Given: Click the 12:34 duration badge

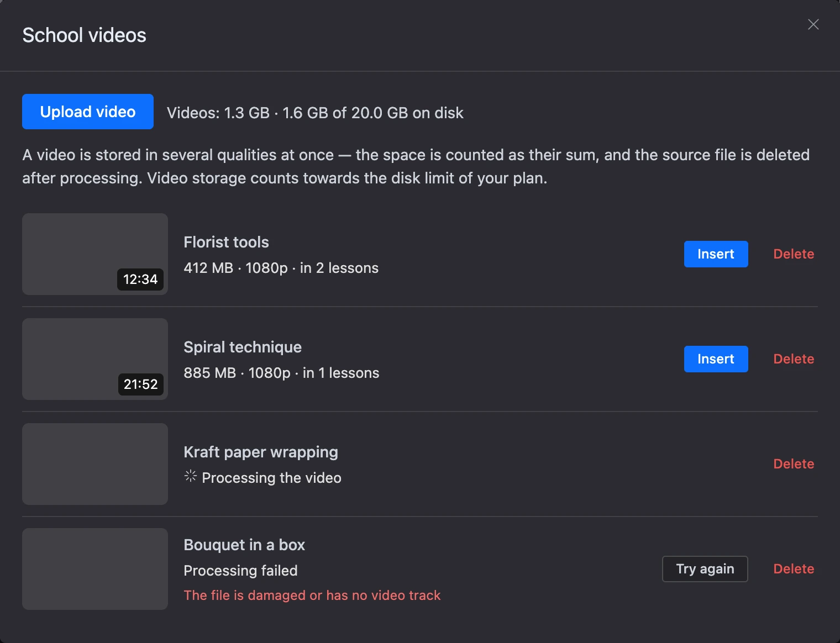Looking at the screenshot, I should point(140,280).
